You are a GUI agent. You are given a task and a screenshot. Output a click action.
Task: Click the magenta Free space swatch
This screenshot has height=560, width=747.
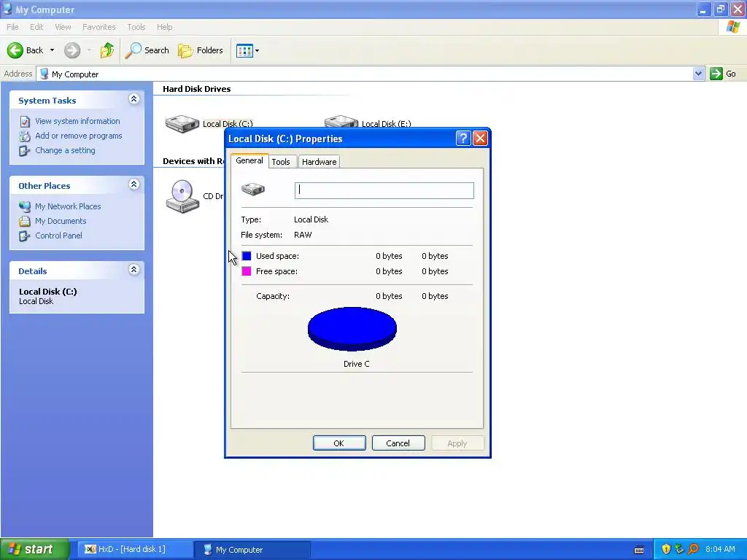click(x=247, y=271)
